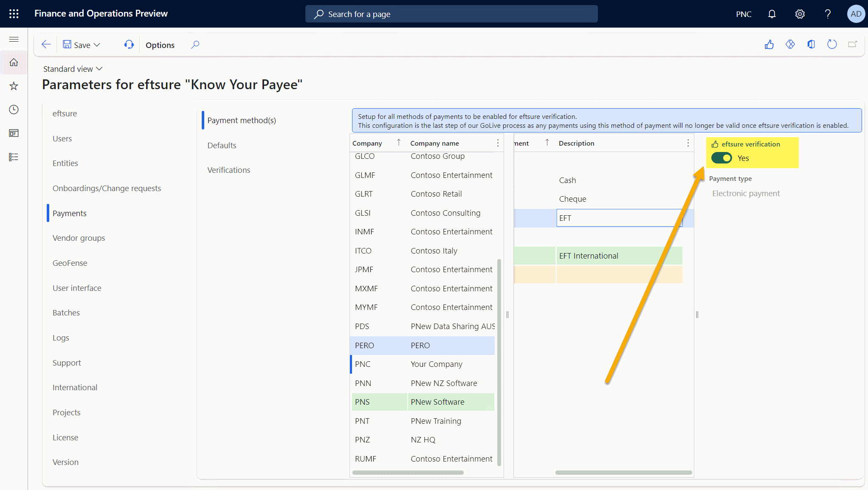Open the International tab
868x490 pixels.
(75, 387)
